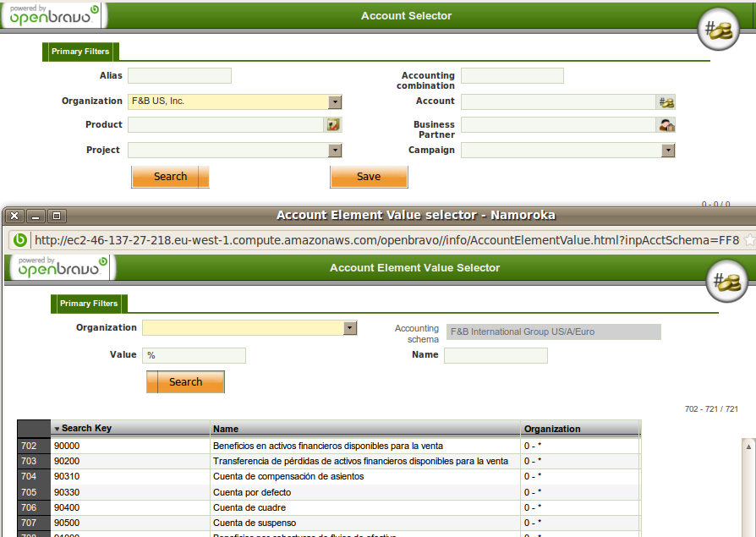
Task: Open the Business Partner selector icon
Action: (x=666, y=125)
